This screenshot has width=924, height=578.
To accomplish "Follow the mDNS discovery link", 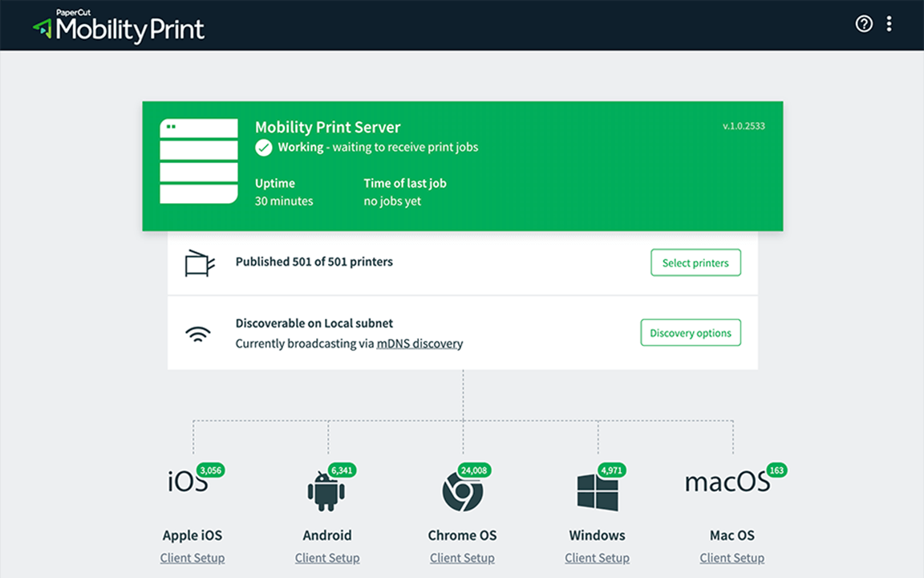I will tap(419, 344).
